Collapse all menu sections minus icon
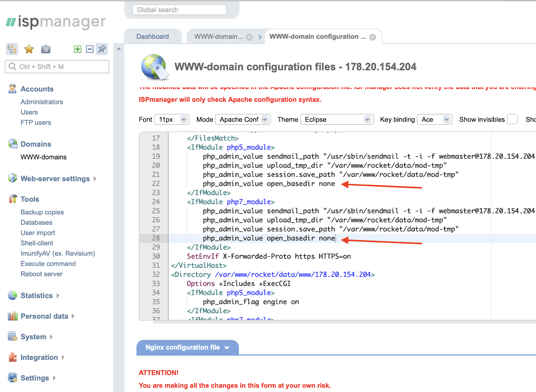 pyautogui.click(x=89, y=49)
